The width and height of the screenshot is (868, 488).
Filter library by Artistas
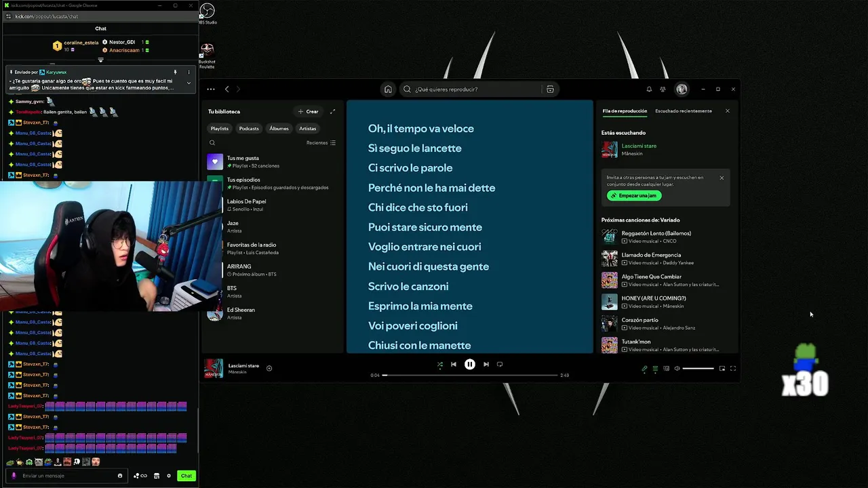tap(308, 128)
